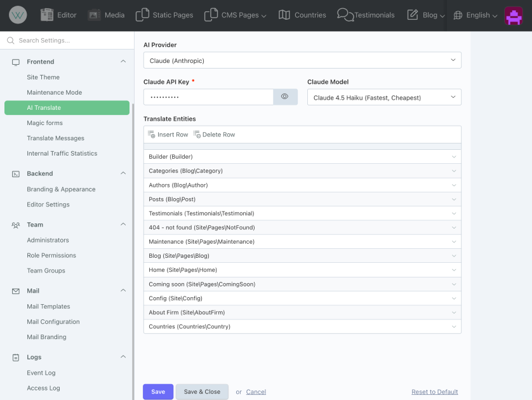Click the purple user avatar
Image resolution: width=532 pixels, height=400 pixels.
(x=514, y=15)
